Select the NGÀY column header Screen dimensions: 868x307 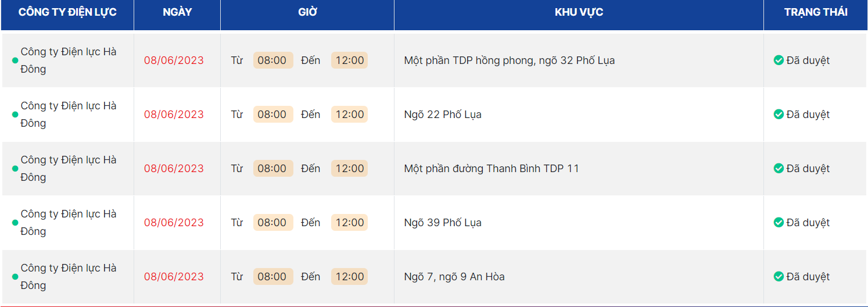(x=177, y=12)
